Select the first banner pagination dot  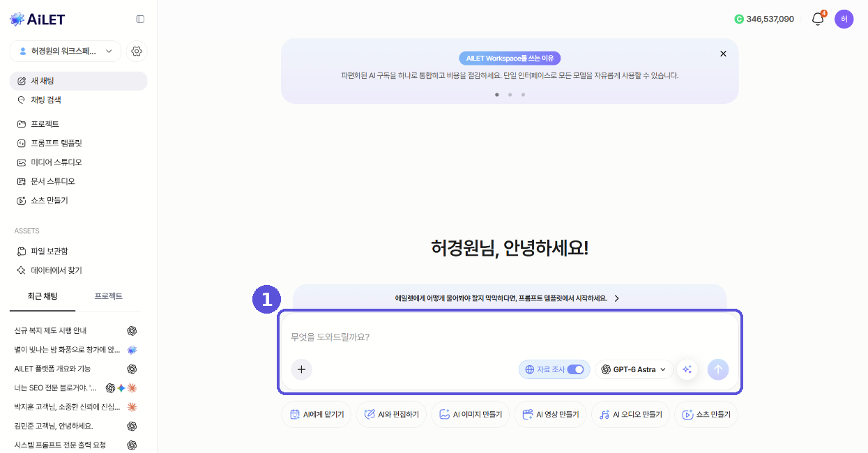pyautogui.click(x=497, y=94)
